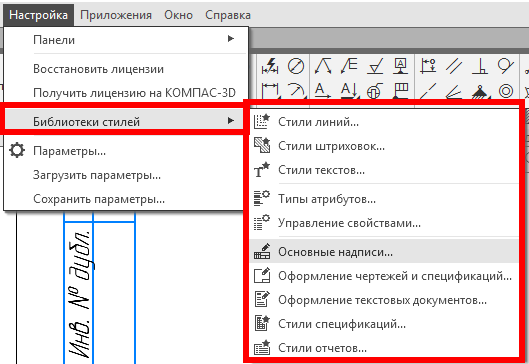Apply the Collinear dashed-line constraint icon
The width and height of the screenshot is (529, 364).
pyautogui.click(x=428, y=90)
